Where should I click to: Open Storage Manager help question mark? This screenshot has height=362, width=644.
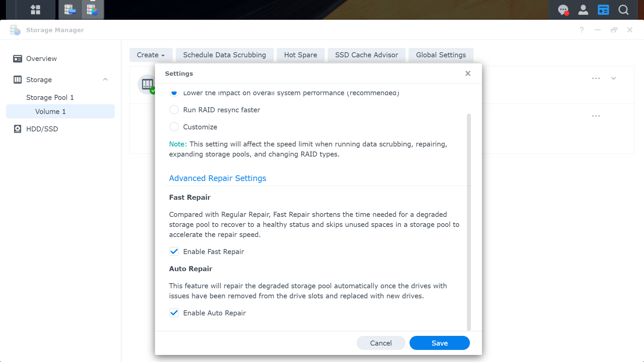pos(582,30)
